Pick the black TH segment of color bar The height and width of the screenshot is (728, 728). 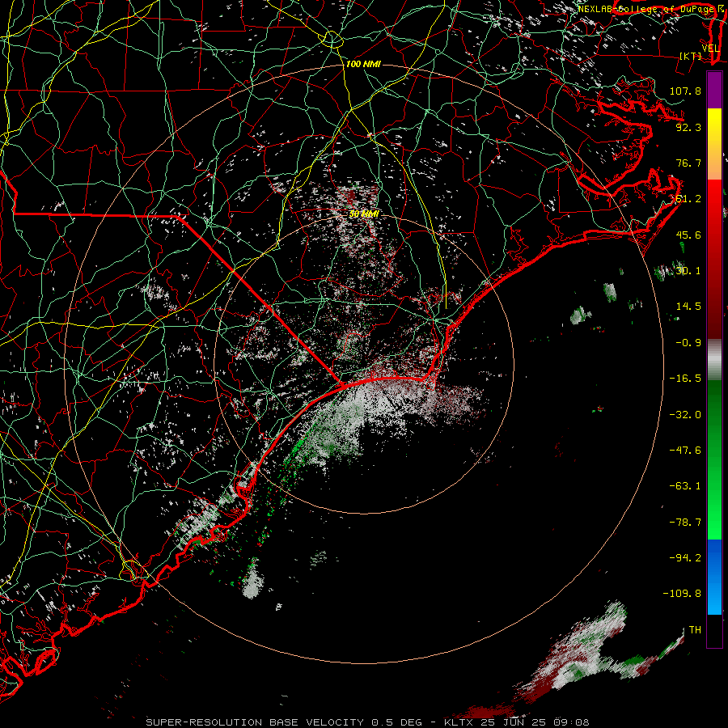pyautogui.click(x=714, y=631)
